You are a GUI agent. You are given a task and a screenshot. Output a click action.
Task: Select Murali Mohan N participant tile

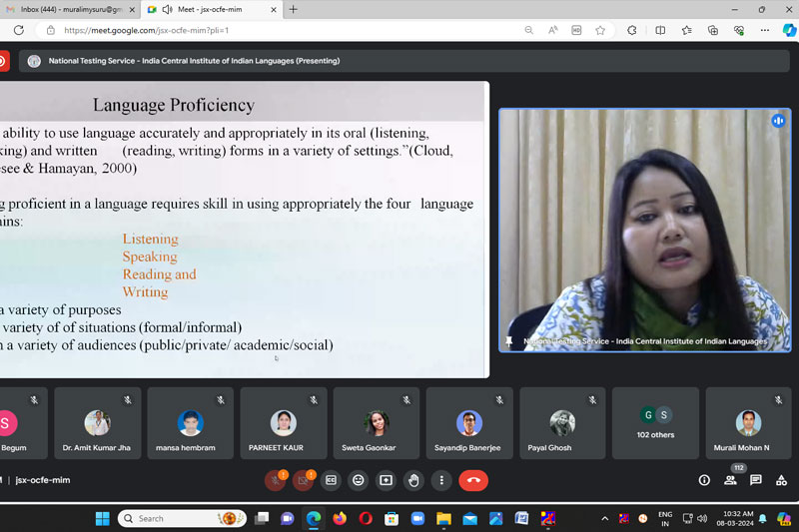(748, 423)
